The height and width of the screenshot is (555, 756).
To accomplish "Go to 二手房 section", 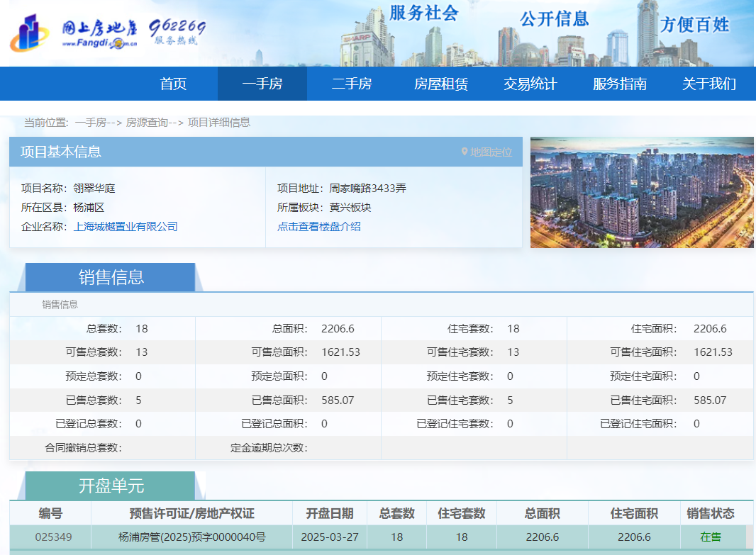I will 352,84.
